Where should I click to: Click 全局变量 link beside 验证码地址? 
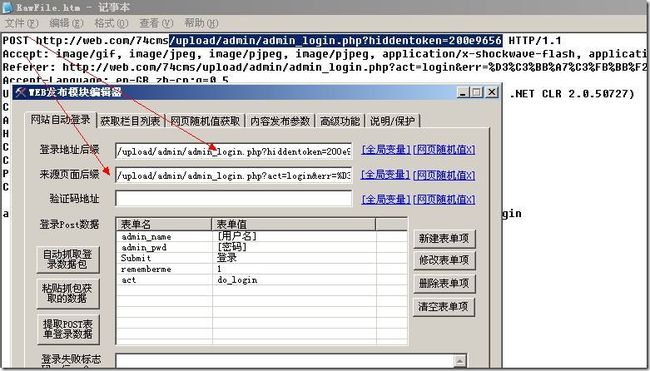[386, 199]
